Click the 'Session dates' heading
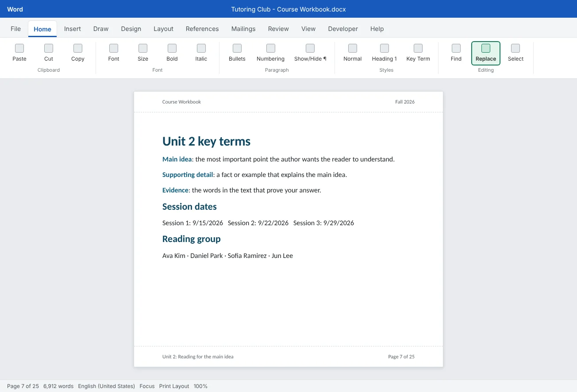This screenshot has width=577, height=392. click(189, 207)
